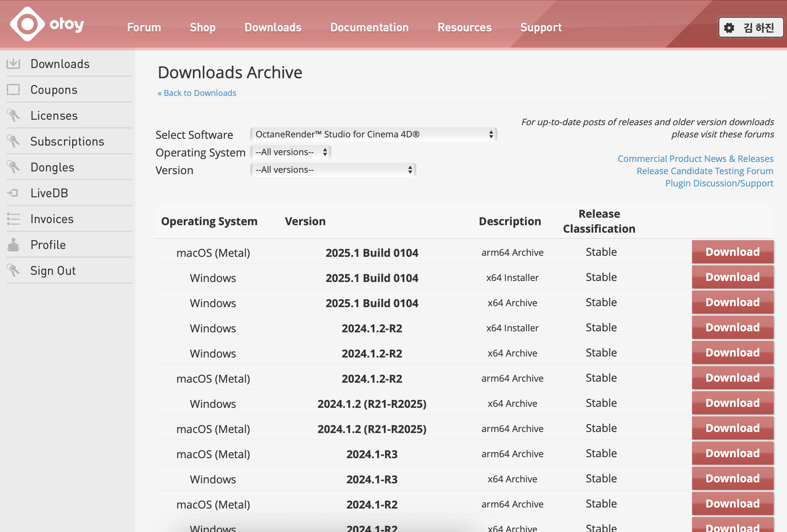This screenshot has width=787, height=532.
Task: Click the Downloads Archive page heading
Action: [x=230, y=72]
